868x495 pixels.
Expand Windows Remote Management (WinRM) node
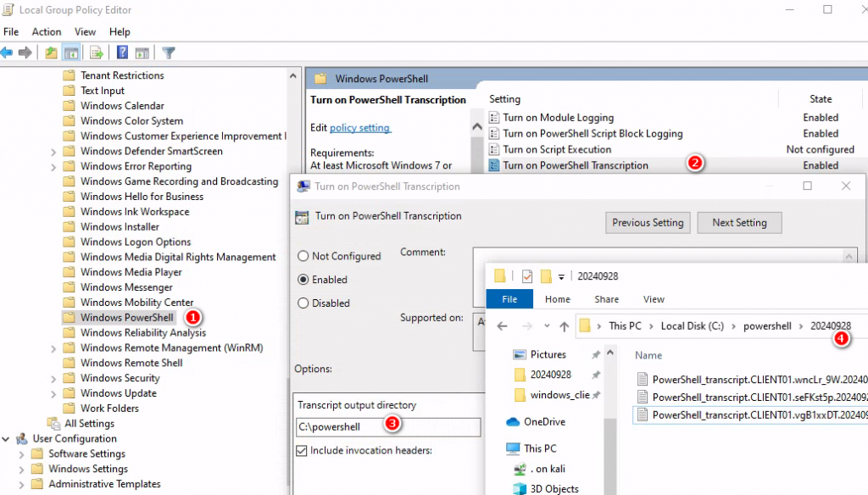click(x=53, y=348)
